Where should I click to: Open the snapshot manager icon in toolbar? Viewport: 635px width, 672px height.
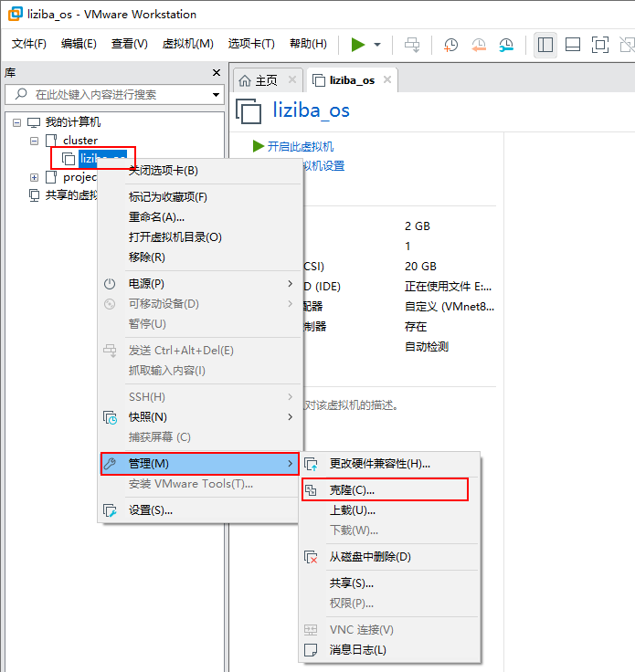(x=506, y=45)
